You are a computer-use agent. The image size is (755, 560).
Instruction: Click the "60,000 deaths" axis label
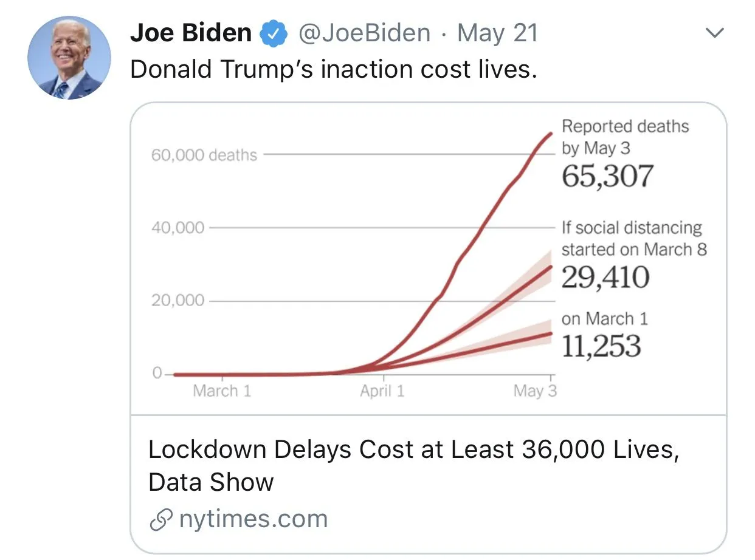click(x=204, y=155)
